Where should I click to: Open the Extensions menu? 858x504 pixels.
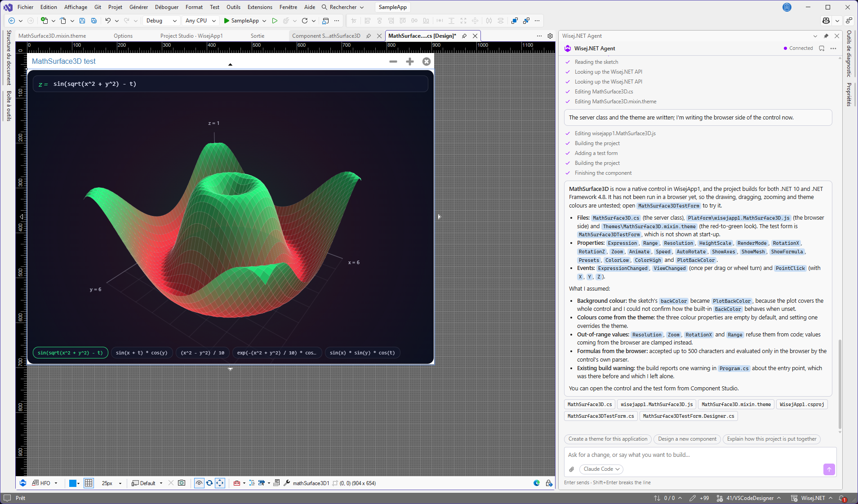pyautogui.click(x=260, y=7)
